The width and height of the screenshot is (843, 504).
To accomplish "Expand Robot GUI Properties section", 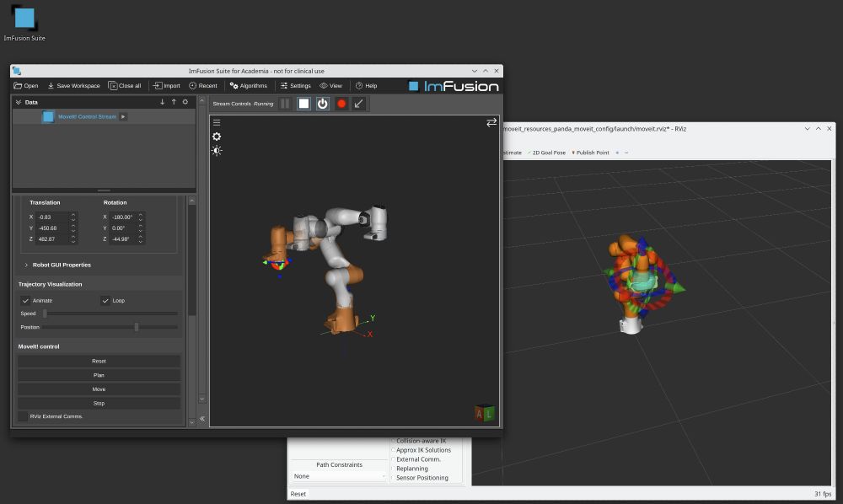I will (57, 265).
